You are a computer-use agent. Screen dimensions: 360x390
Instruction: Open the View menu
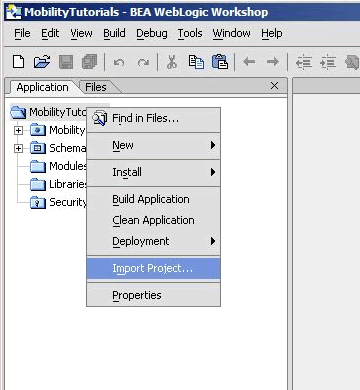[81, 33]
